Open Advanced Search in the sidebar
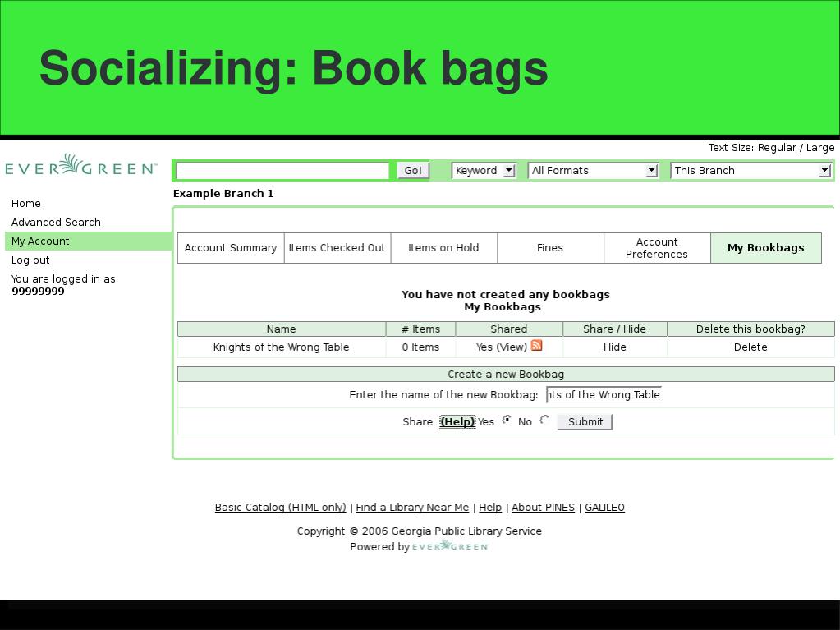 pos(57,223)
